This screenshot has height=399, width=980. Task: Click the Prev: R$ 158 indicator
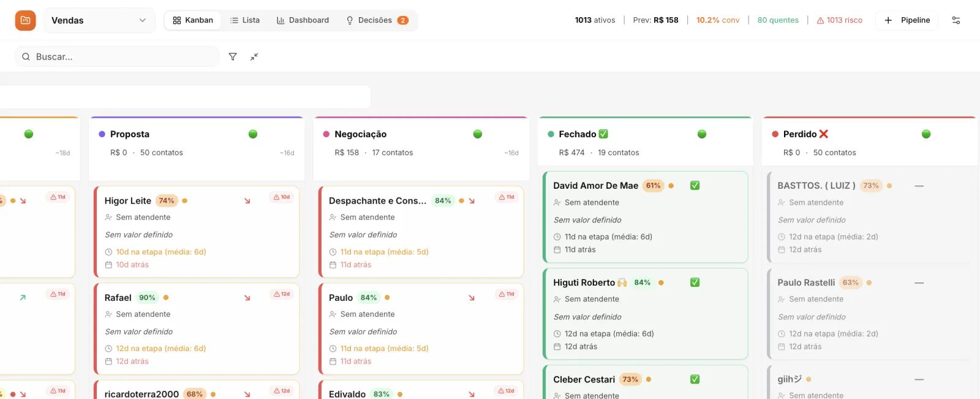click(655, 20)
